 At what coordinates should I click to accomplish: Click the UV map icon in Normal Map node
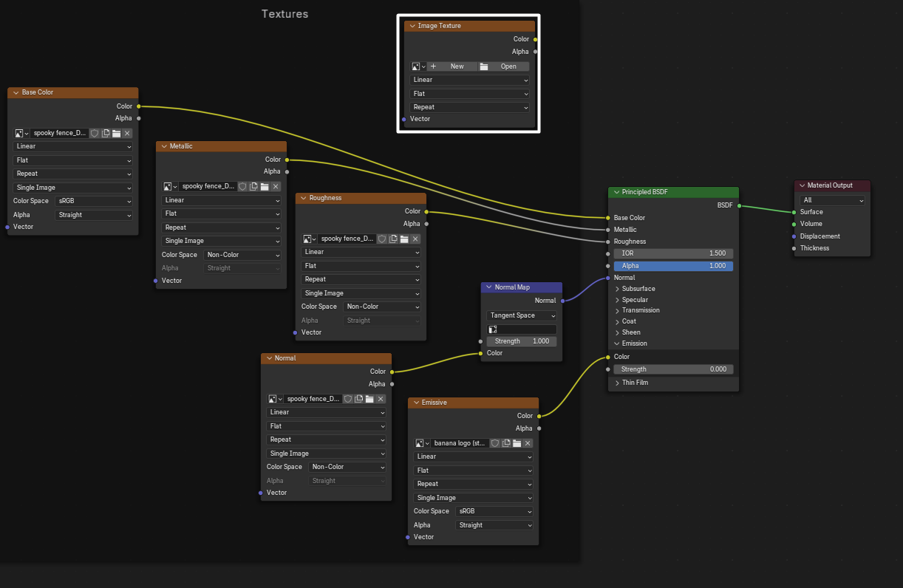click(x=493, y=329)
